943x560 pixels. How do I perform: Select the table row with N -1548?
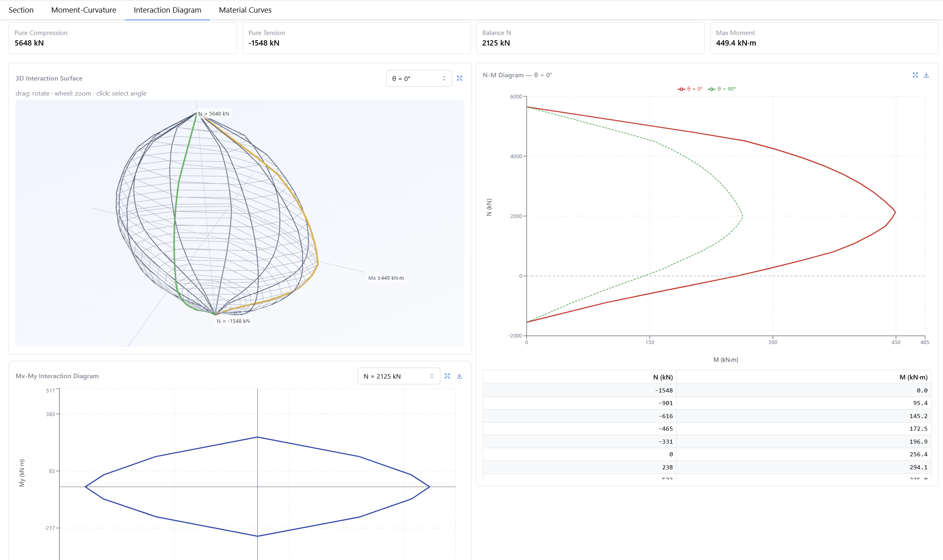coord(707,390)
